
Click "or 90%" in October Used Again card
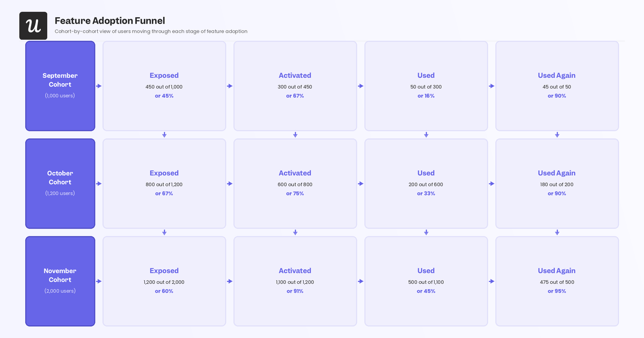point(557,194)
